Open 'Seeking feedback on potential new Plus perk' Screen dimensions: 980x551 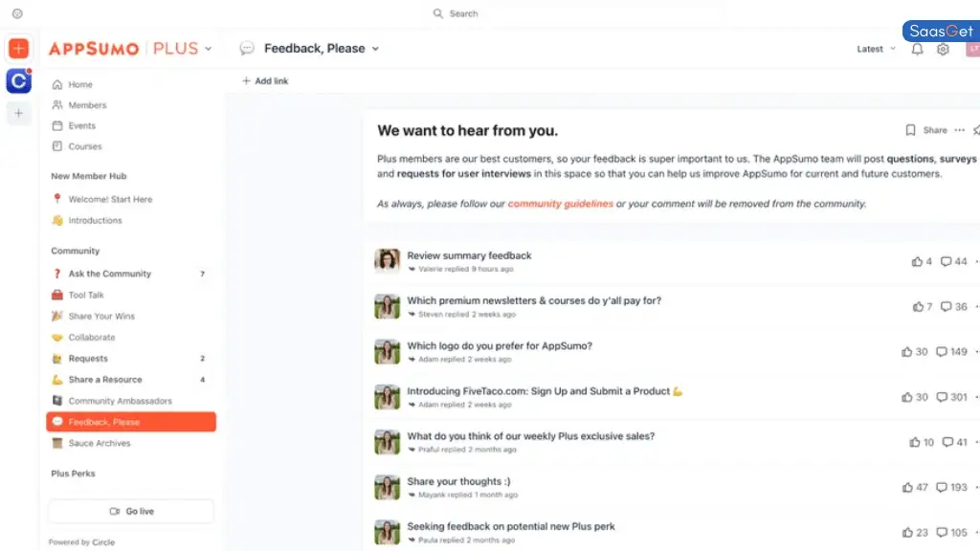pyautogui.click(x=511, y=526)
